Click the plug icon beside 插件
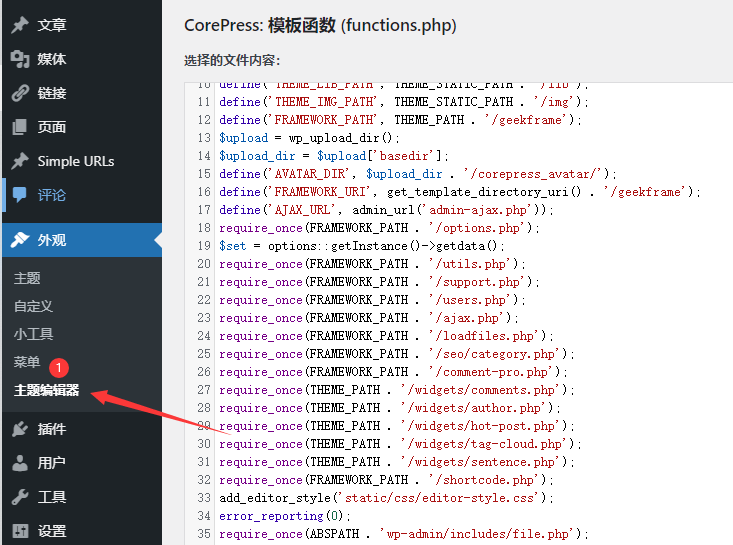733x545 pixels. [20, 429]
